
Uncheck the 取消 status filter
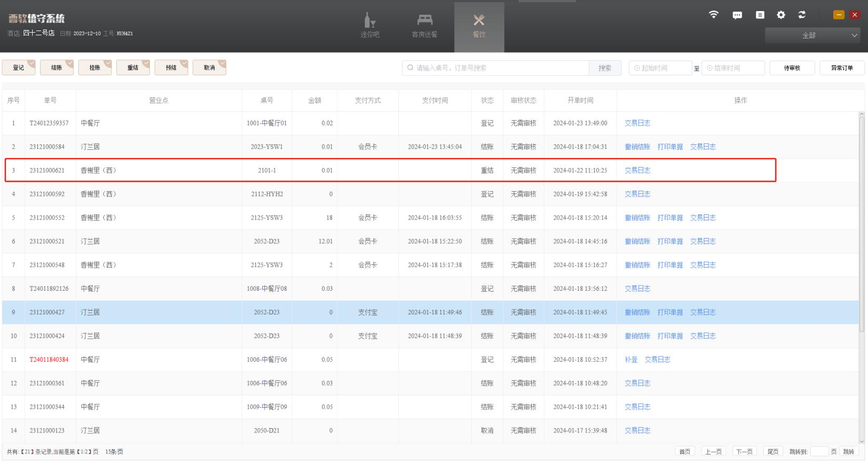click(209, 68)
